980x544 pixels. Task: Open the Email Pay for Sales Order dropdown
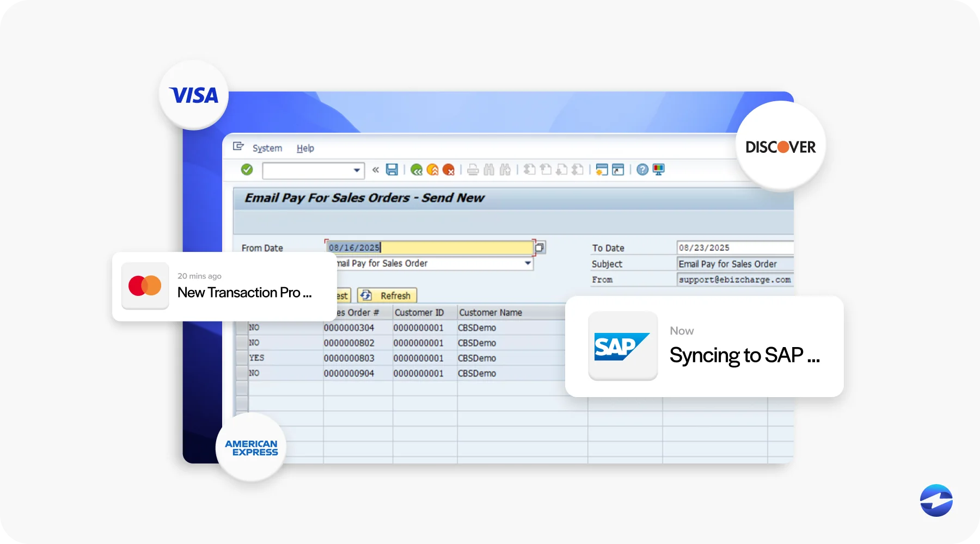coord(528,263)
